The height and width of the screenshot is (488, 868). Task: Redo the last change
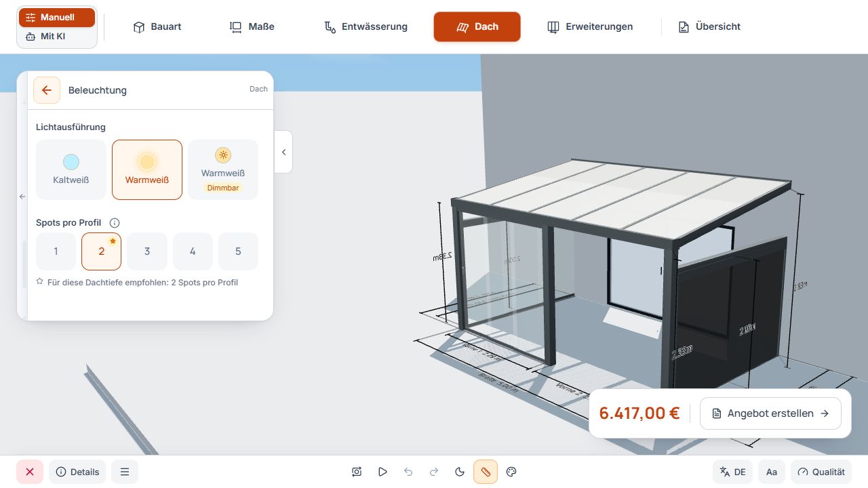(434, 472)
